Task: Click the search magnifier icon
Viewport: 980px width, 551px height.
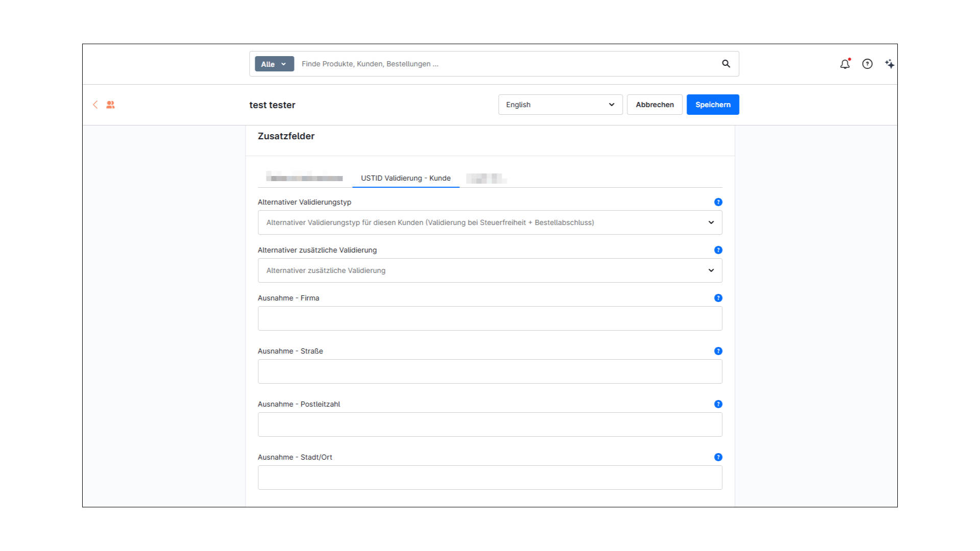Action: pos(726,64)
